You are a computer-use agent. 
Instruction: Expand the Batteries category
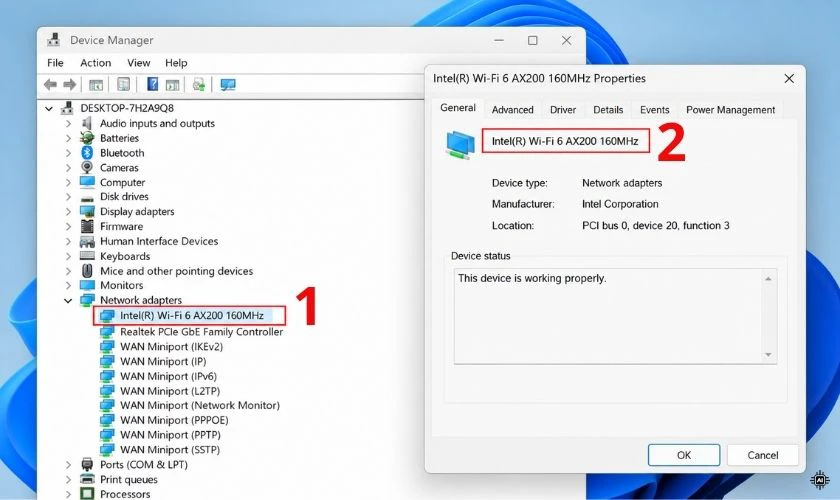[x=68, y=138]
